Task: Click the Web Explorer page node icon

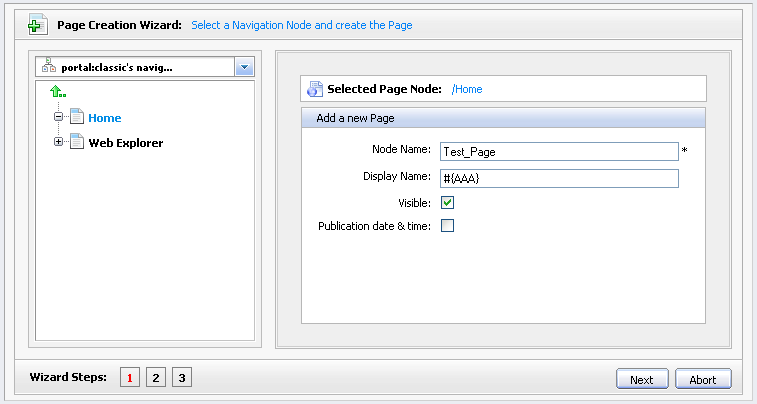Action: point(77,141)
